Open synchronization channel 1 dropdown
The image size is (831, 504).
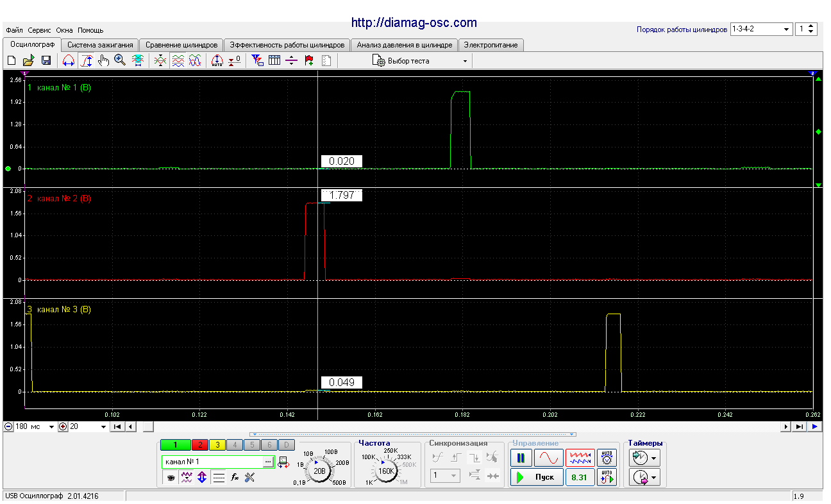tap(446, 476)
